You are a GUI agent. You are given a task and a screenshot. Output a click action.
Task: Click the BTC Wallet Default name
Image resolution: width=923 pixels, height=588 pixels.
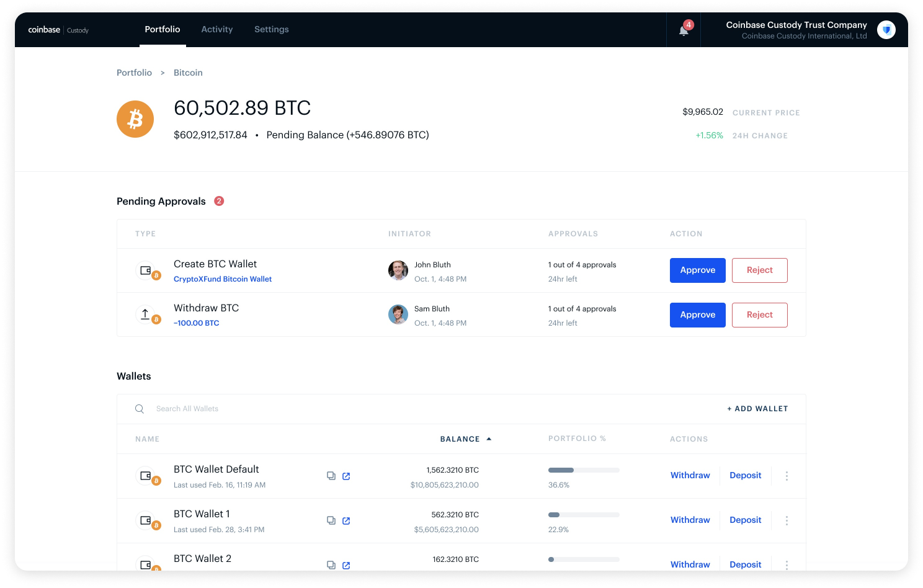(x=216, y=470)
